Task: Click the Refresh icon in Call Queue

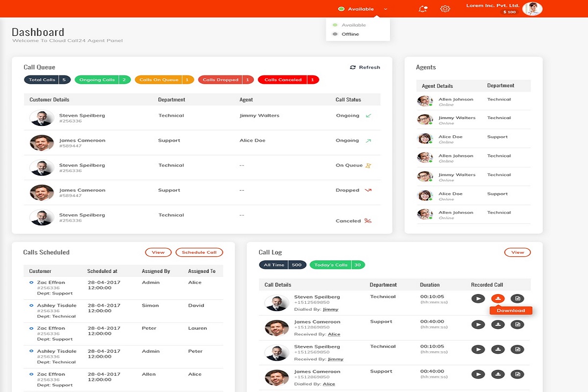Action: coord(353,67)
